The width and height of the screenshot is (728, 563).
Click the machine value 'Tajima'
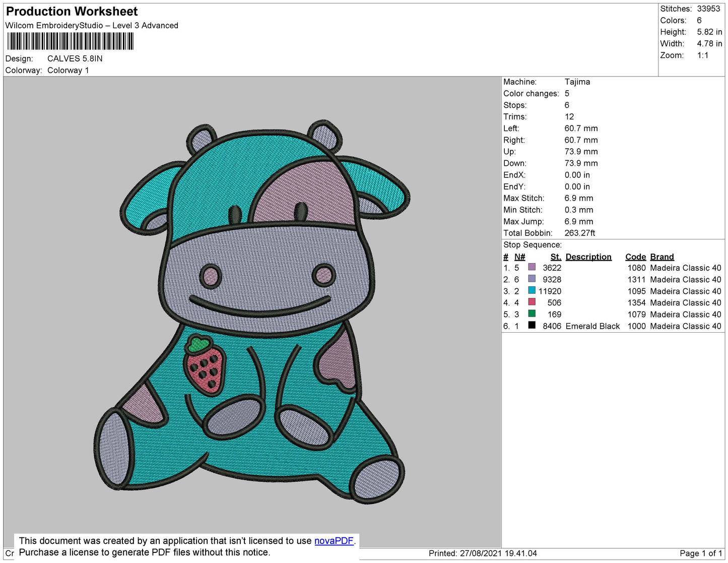pos(577,82)
